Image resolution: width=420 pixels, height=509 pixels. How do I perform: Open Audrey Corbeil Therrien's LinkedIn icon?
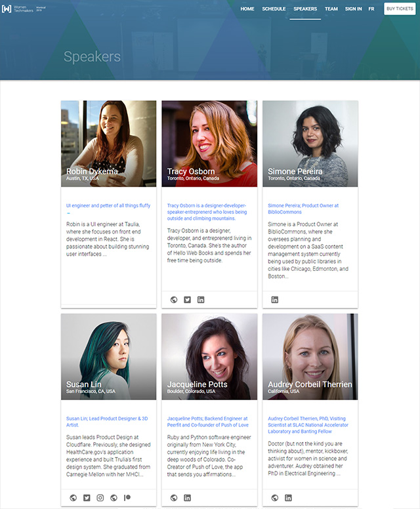(x=288, y=498)
